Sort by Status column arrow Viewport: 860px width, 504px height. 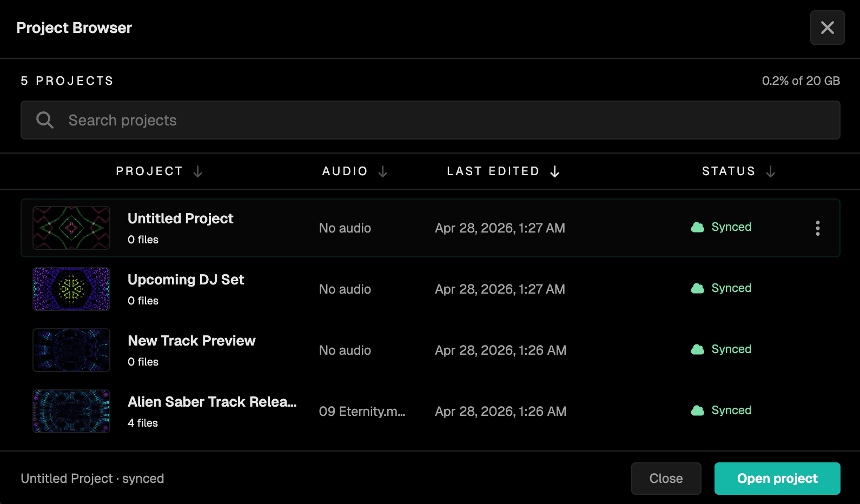point(771,171)
